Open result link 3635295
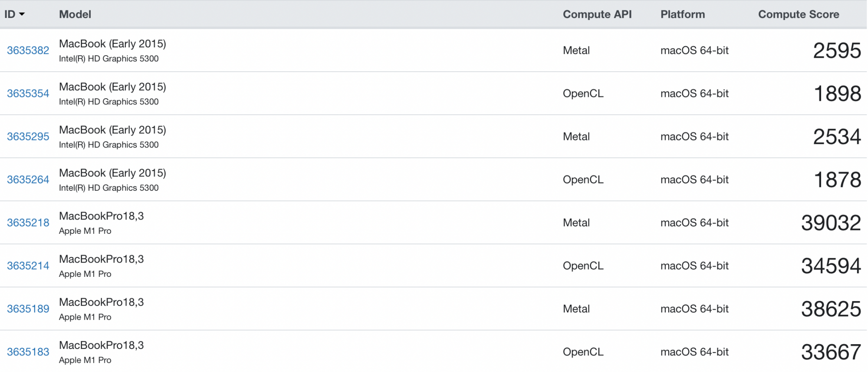This screenshot has height=372, width=868. click(28, 136)
